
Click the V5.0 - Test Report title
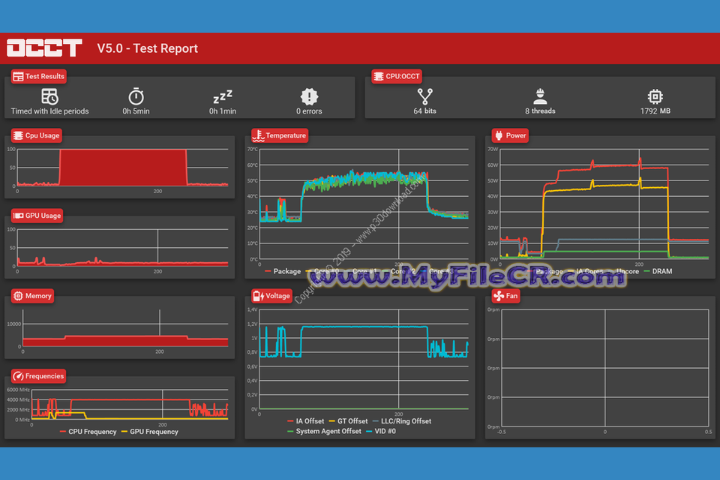coord(147,48)
